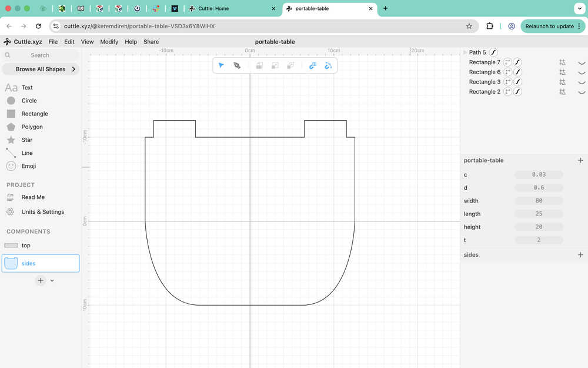This screenshot has width=588, height=368.
Task: Open the Modify menu
Action: click(109, 42)
